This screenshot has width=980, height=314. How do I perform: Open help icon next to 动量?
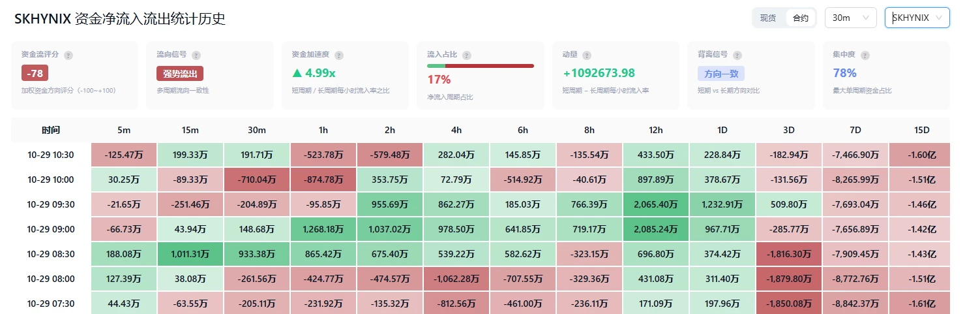point(587,55)
